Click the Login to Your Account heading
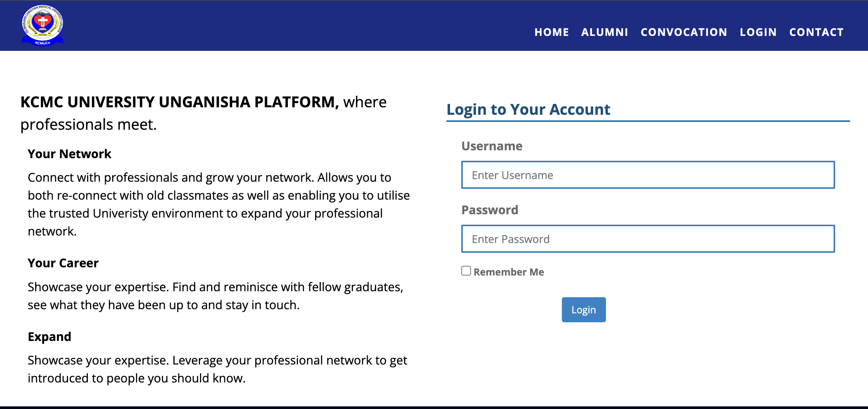868x409 pixels. (x=528, y=110)
